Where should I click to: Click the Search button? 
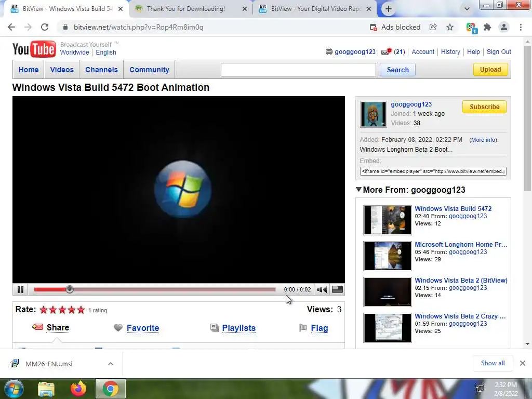click(x=397, y=70)
